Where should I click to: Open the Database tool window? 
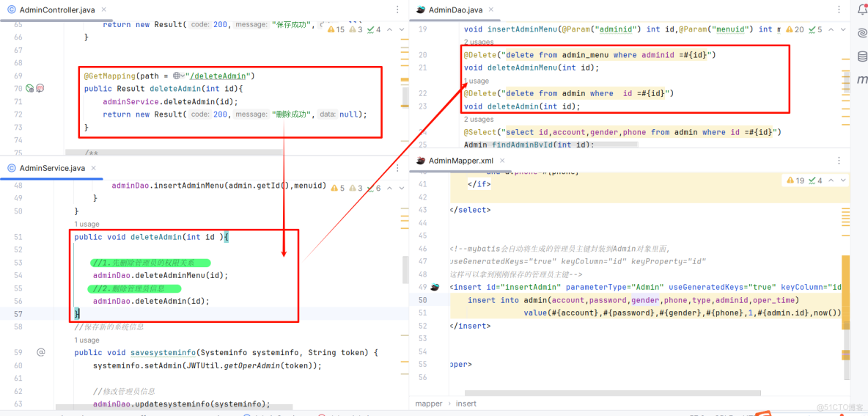click(861, 56)
